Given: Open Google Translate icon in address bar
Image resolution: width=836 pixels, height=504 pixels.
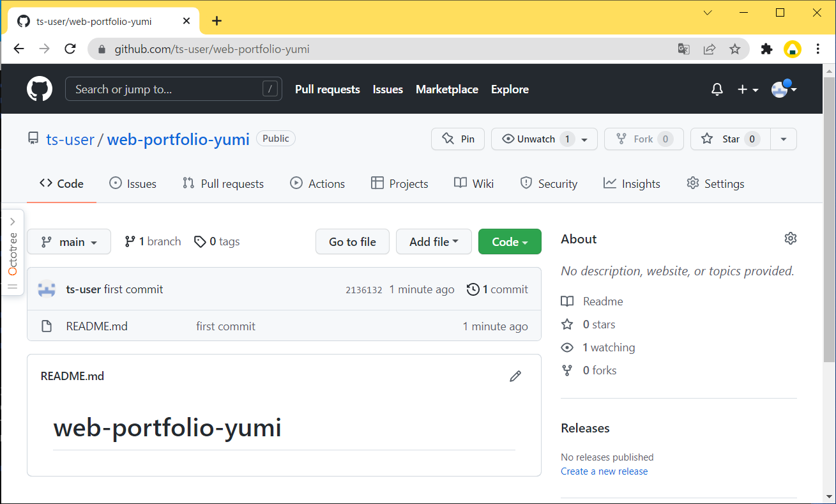Looking at the screenshot, I should coord(684,49).
